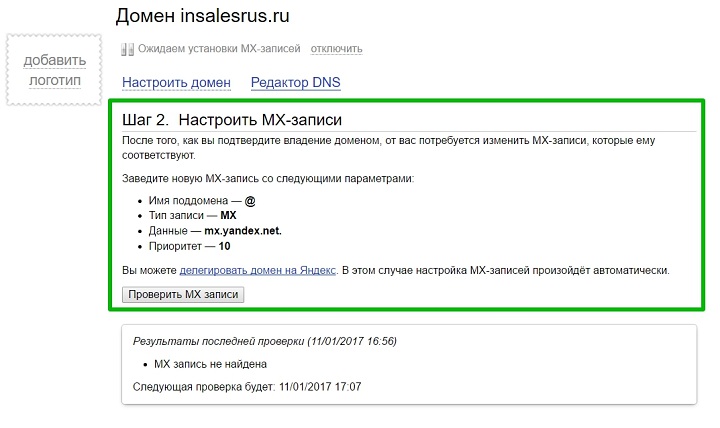Click the "Ожидаем установки MX-записей" status text
Image resolution: width=720 pixels, height=428 pixels.
tap(219, 49)
